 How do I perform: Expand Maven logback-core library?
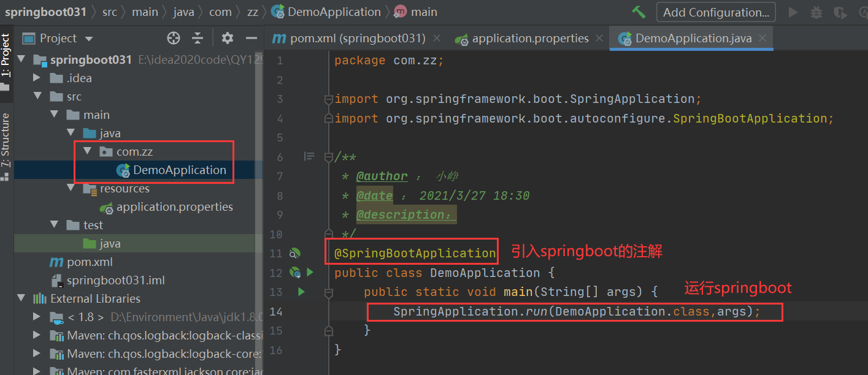tap(37, 354)
